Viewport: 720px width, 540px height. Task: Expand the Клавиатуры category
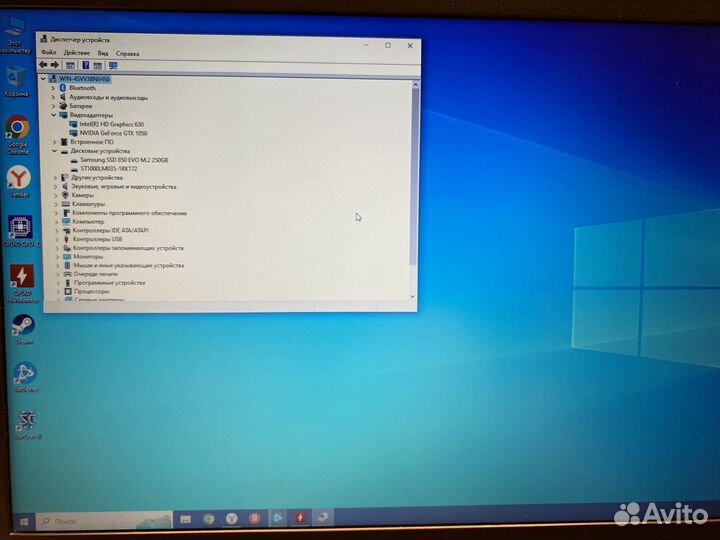[56, 204]
